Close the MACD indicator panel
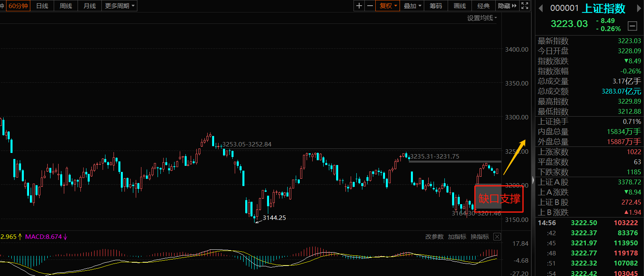This screenshot has height=276, width=644. (x=497, y=237)
